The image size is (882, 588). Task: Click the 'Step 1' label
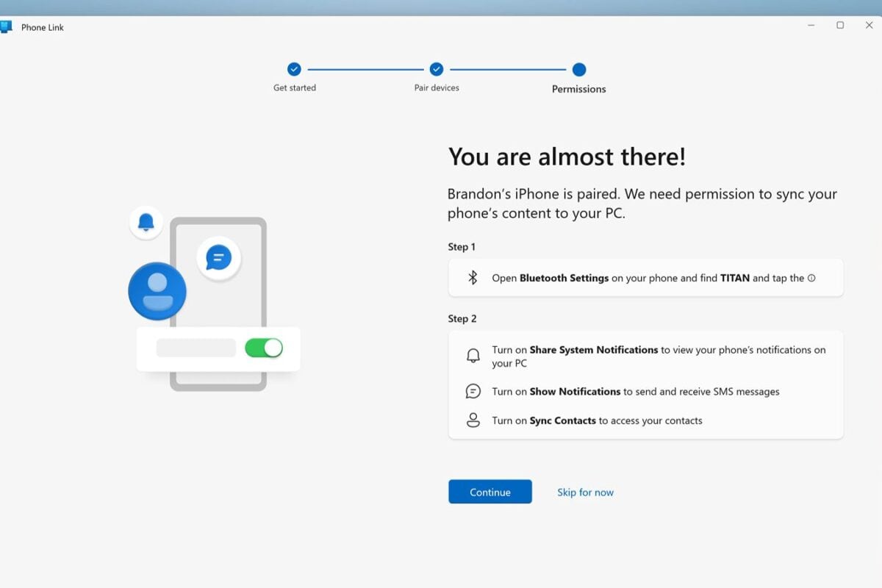tap(462, 247)
